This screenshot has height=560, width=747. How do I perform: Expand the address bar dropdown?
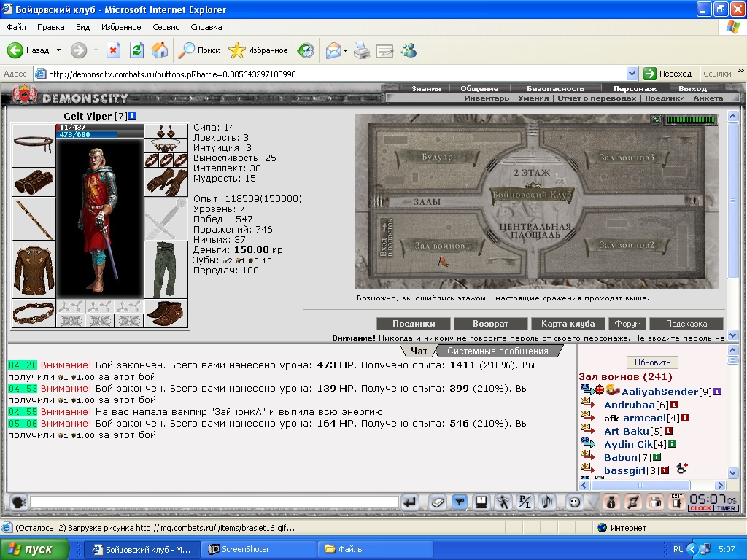(632, 74)
